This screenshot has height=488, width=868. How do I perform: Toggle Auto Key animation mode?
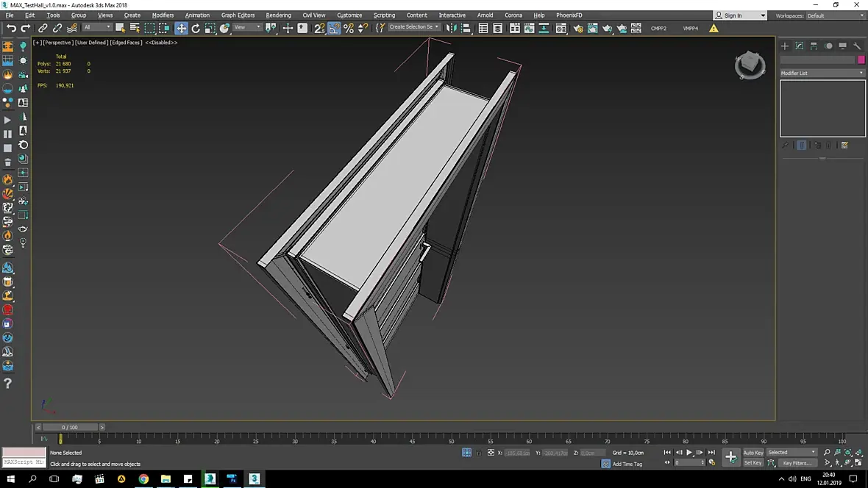tap(753, 453)
